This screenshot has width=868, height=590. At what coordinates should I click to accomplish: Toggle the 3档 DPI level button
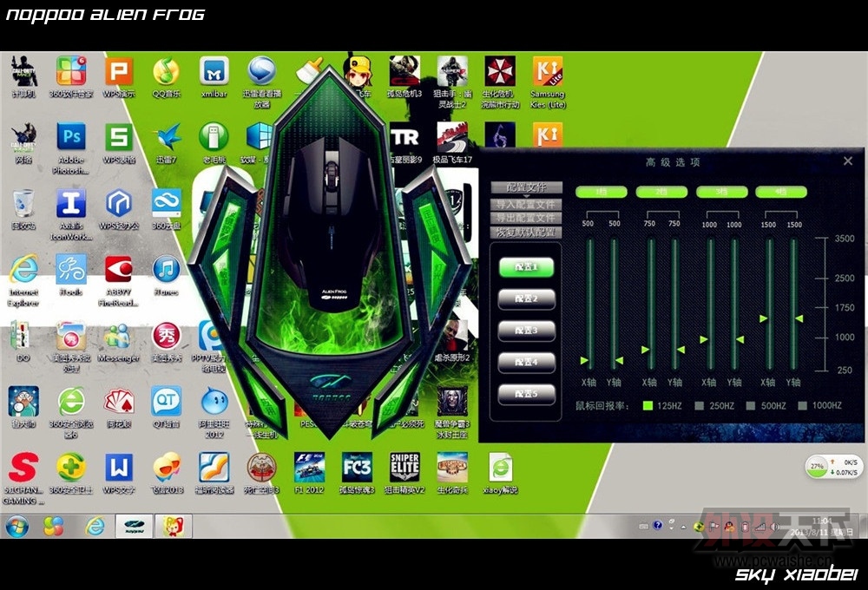[x=722, y=192]
